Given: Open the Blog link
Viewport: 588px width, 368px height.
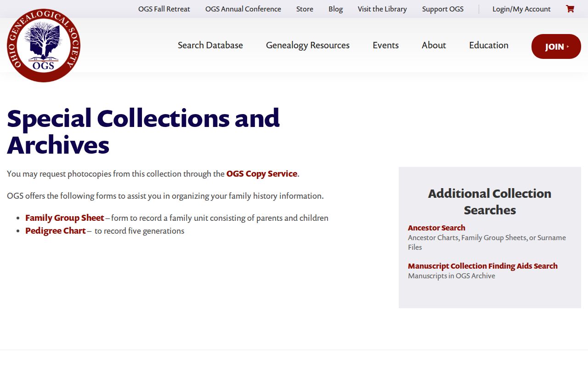Looking at the screenshot, I should [x=336, y=9].
